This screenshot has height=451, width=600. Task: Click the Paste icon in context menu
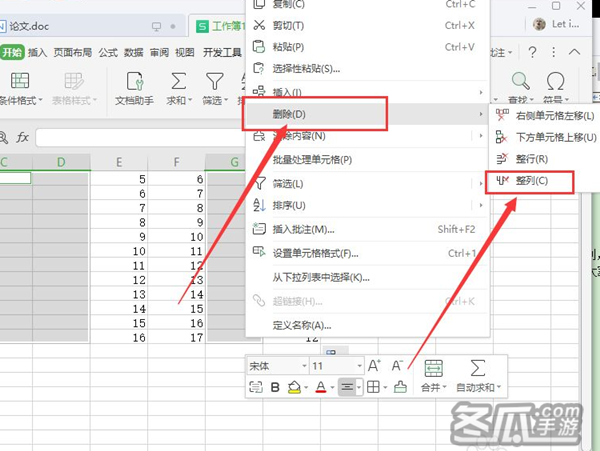pos(259,47)
